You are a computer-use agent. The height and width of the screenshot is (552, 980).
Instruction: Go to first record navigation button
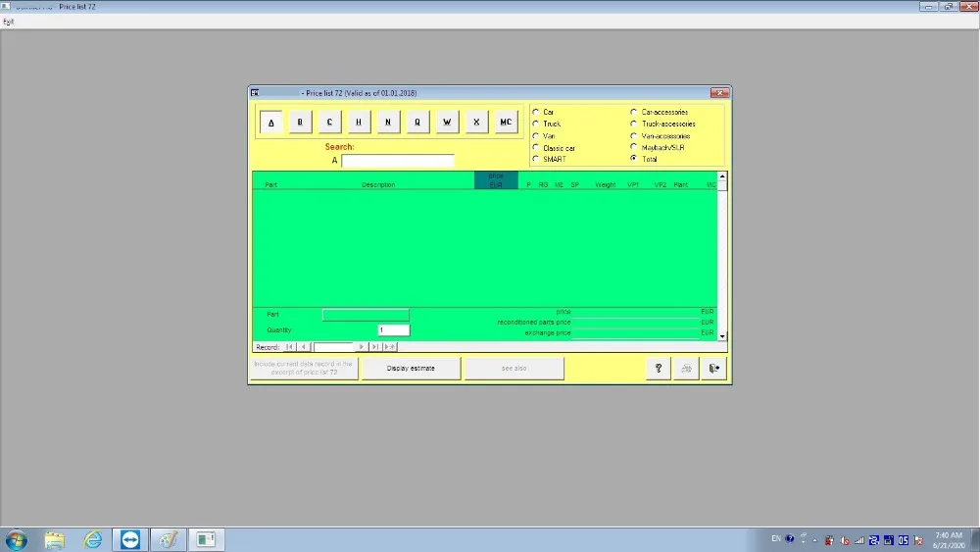[289, 347]
